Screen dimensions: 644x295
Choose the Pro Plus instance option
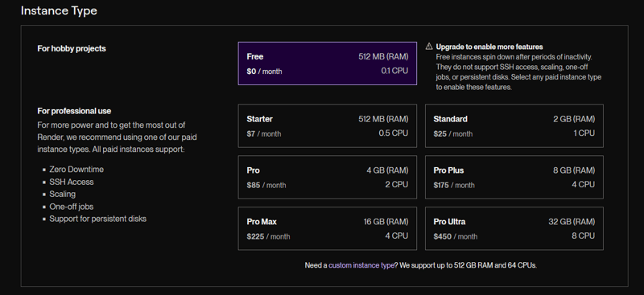[514, 178]
